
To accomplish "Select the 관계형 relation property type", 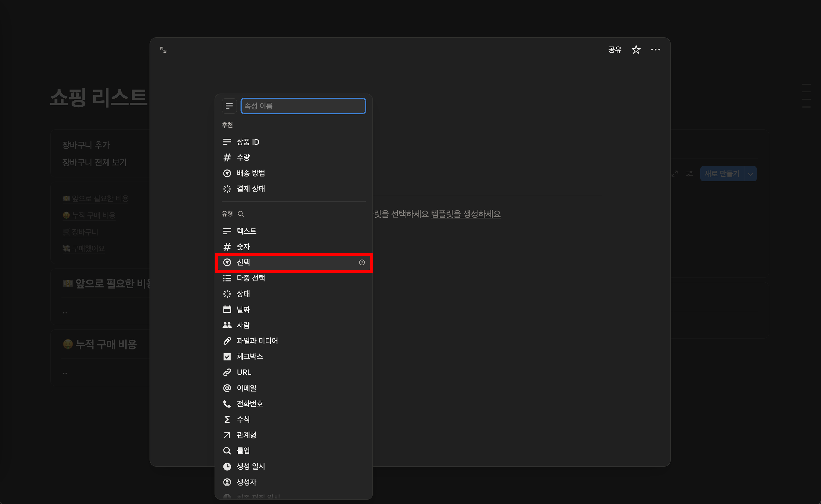I will pyautogui.click(x=246, y=435).
